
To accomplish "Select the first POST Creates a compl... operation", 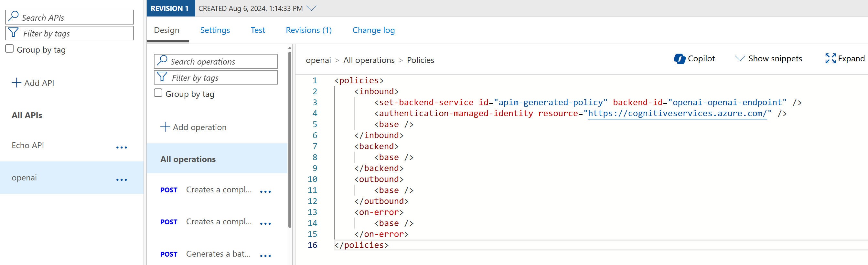I will (217, 190).
